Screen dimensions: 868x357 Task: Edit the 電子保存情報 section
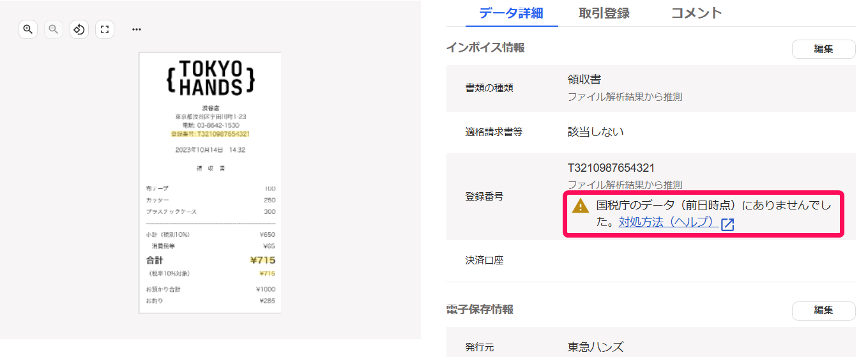tap(823, 311)
